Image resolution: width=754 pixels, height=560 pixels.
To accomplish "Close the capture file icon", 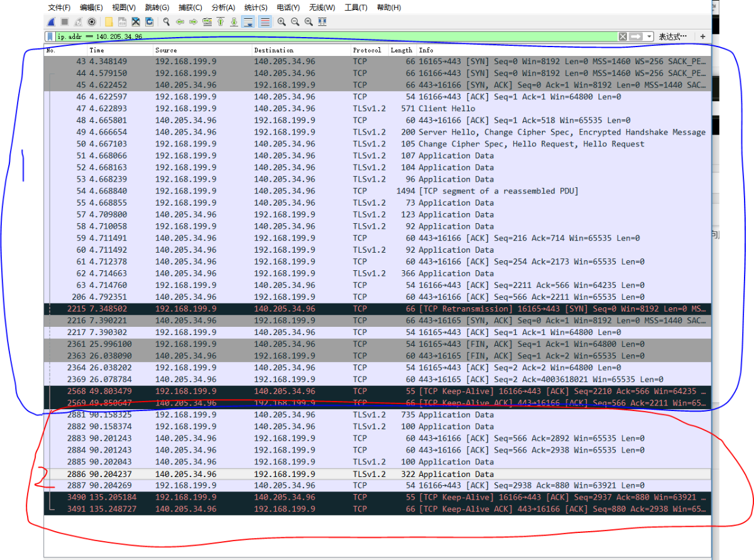I will coord(136,22).
